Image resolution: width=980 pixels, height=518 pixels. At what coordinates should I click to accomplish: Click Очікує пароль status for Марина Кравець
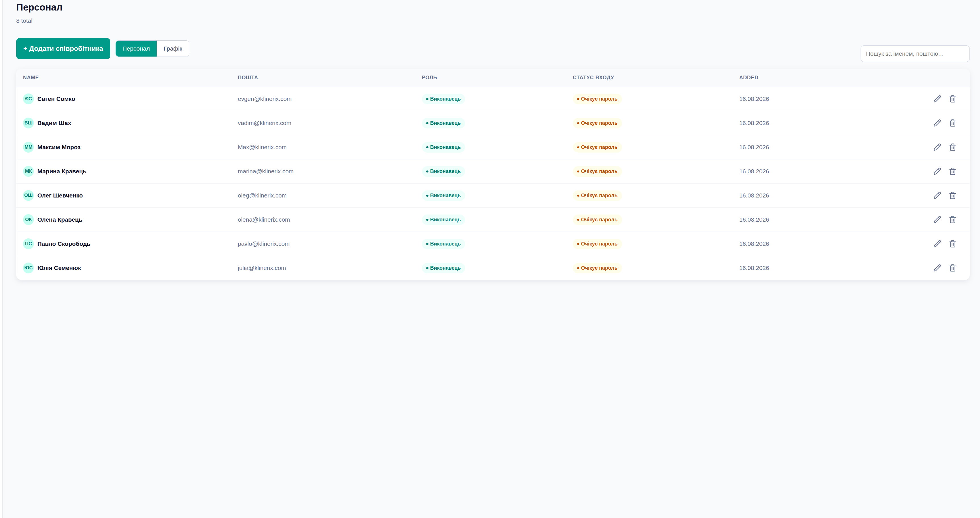pos(597,171)
